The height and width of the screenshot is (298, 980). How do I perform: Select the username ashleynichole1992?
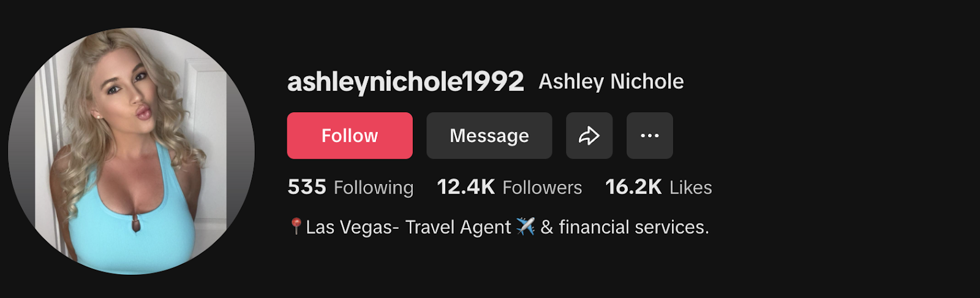(x=405, y=82)
